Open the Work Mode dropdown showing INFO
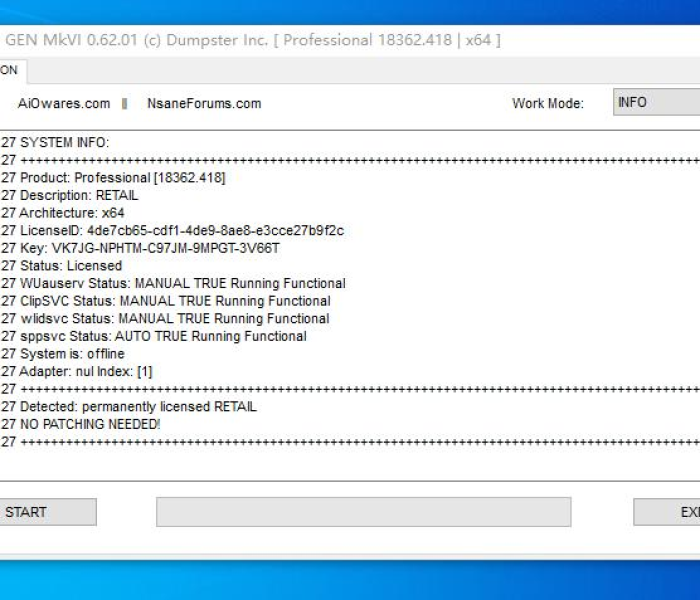The image size is (700, 600). (x=655, y=103)
